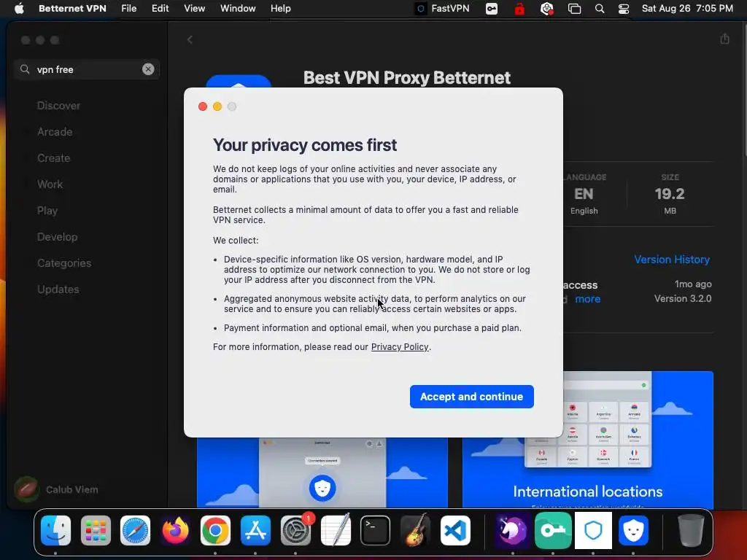This screenshot has height=560, width=747.
Task: Open Trash from the Dock
Action: pos(690,530)
